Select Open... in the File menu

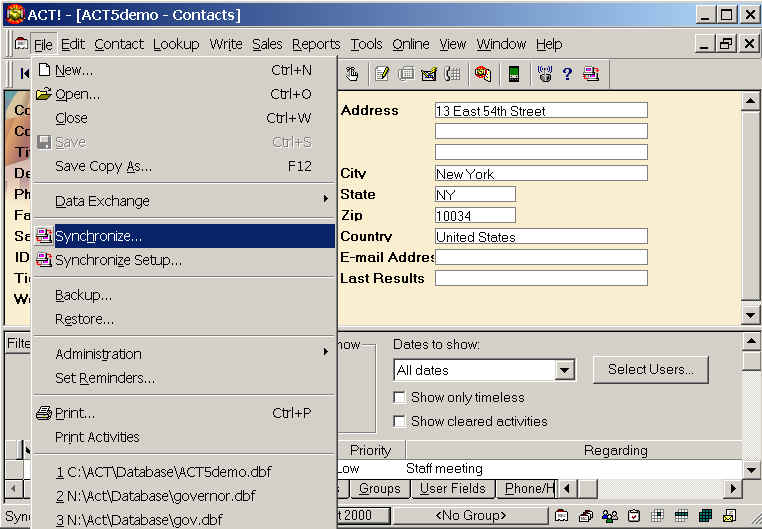tap(184, 94)
